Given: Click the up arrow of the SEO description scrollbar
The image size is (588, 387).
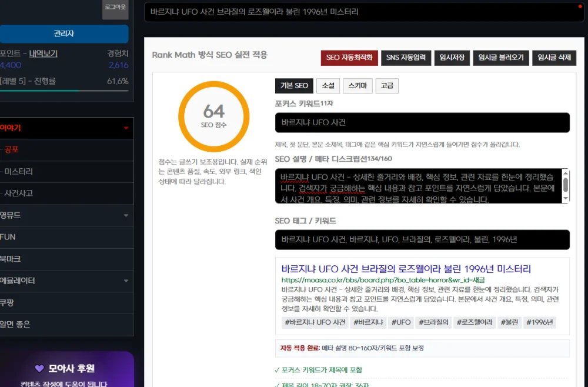Looking at the screenshot, I should pos(566,174).
